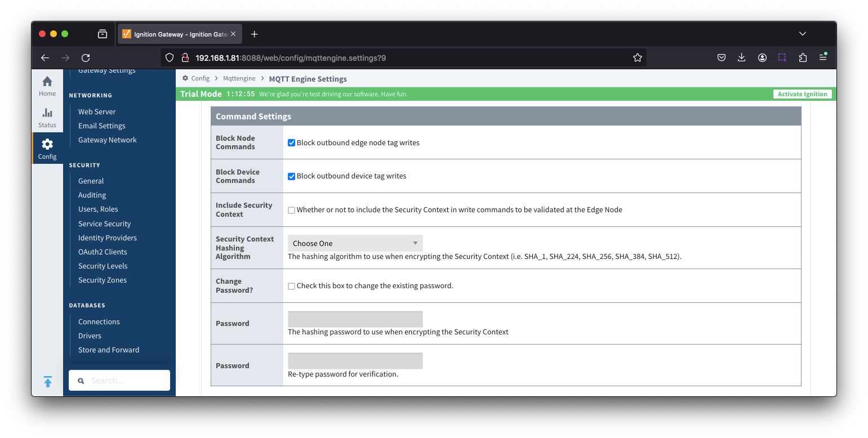The image size is (868, 438).
Task: Click the tracking protection shield icon
Action: pyautogui.click(x=170, y=57)
